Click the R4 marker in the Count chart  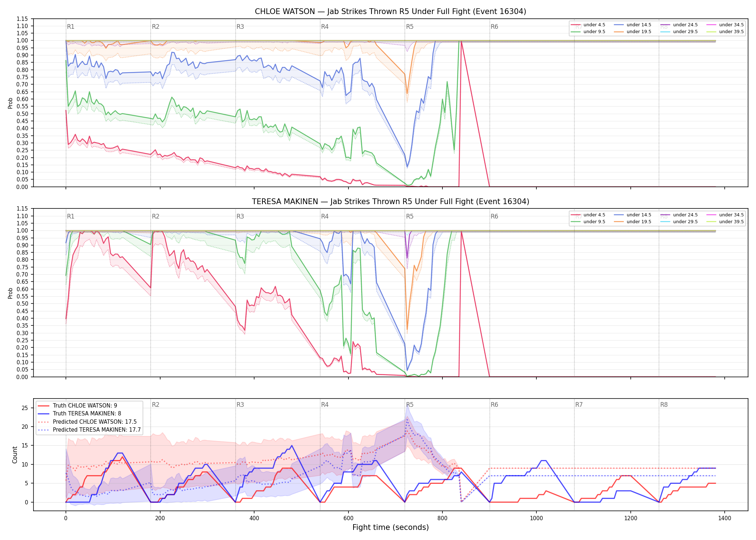pyautogui.click(x=325, y=405)
